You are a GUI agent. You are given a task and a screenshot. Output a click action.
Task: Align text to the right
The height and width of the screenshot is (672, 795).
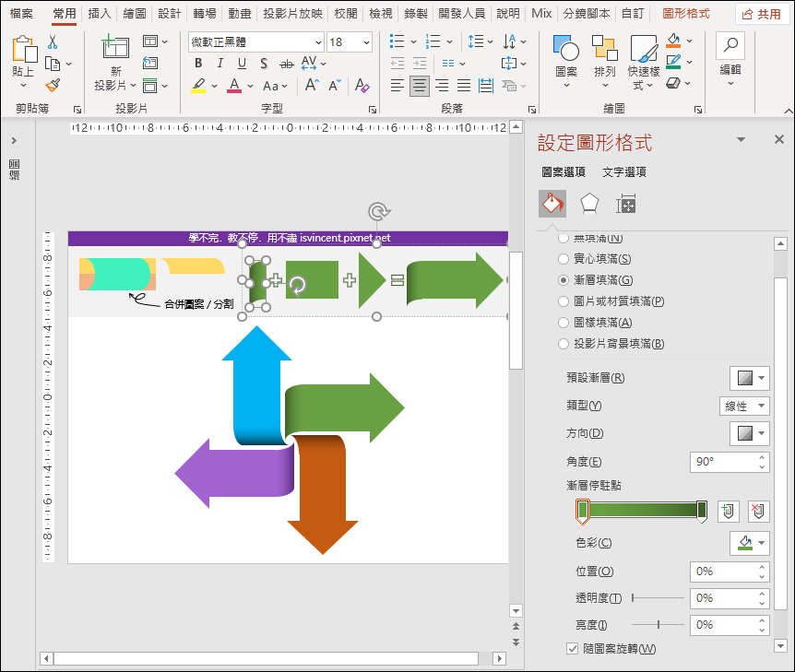(x=442, y=85)
